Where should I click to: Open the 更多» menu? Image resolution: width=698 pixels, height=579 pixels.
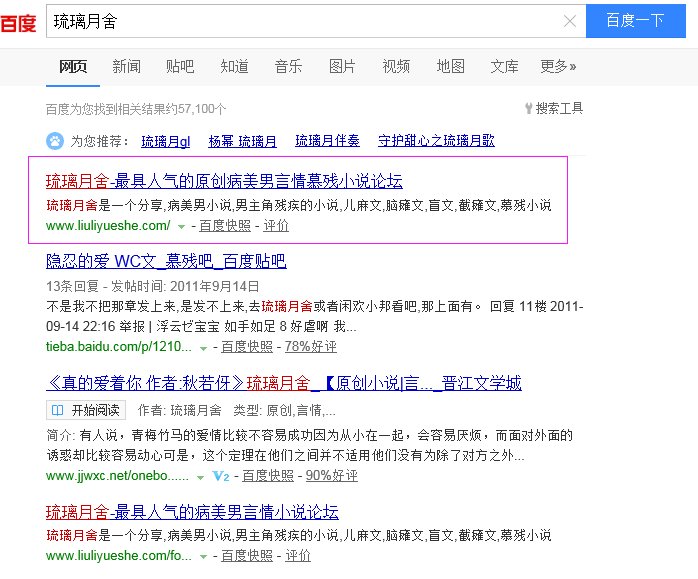[x=558, y=67]
